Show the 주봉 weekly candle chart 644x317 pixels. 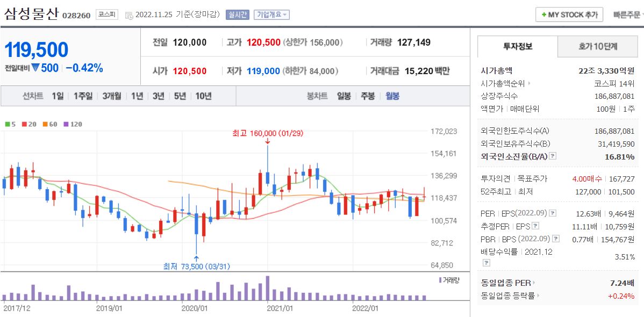tap(368, 96)
